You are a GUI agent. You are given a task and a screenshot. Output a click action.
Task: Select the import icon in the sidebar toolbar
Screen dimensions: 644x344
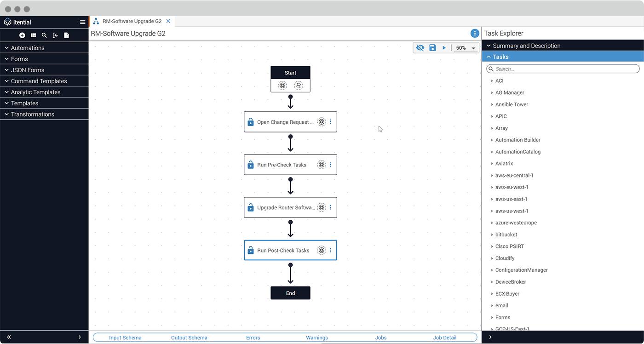point(55,35)
